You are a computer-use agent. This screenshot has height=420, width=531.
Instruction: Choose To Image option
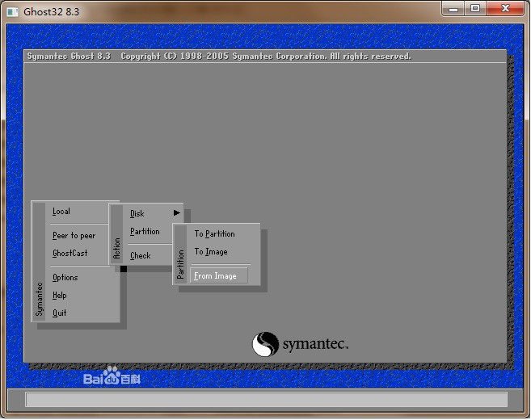coord(211,252)
